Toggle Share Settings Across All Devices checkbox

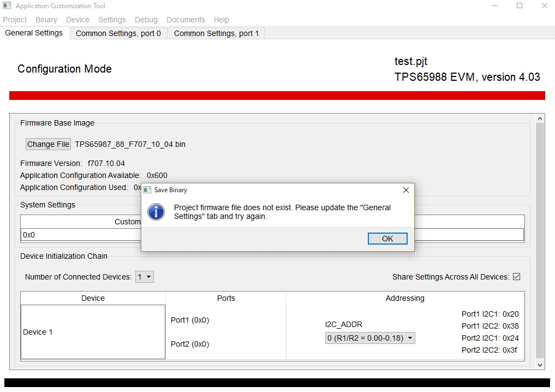(516, 277)
